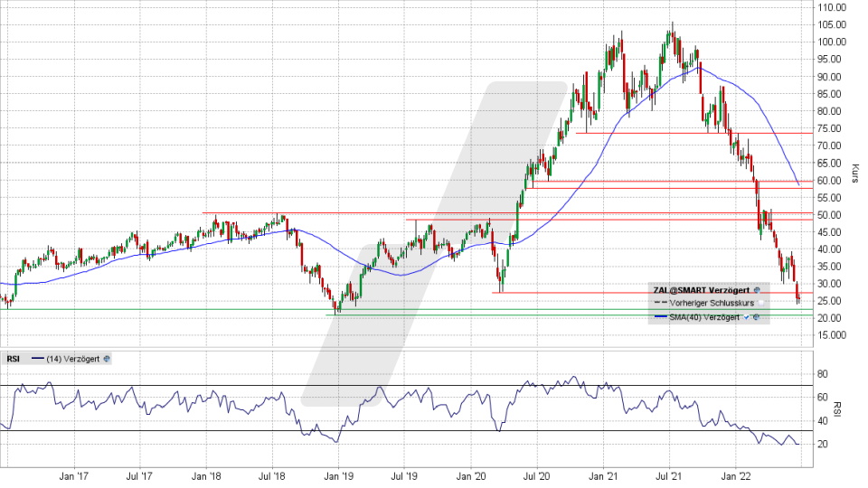This screenshot has height=488, width=868.
Task: Click the 80.00 price axis label
Action: click(829, 110)
